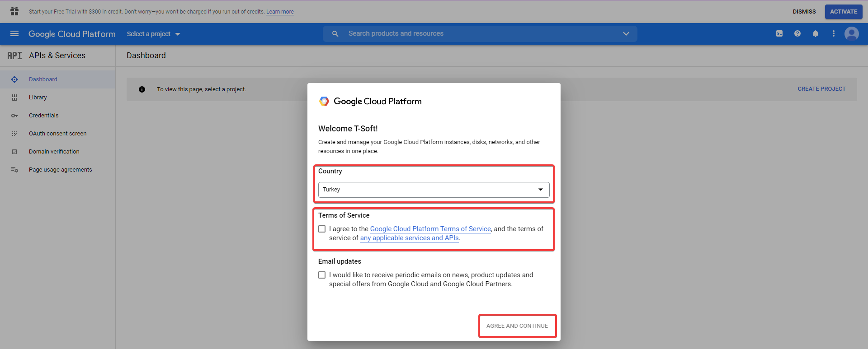Open Page usage agreements menu item

pos(58,170)
